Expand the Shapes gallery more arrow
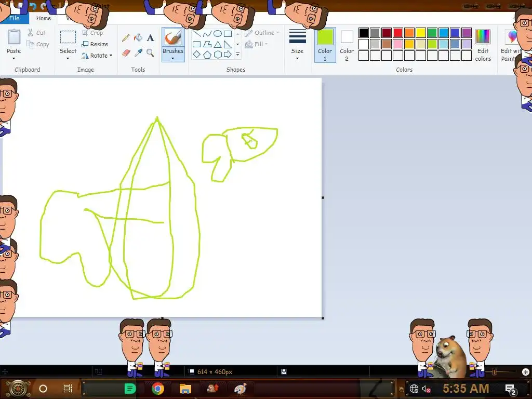The height and width of the screenshot is (399, 532). pyautogui.click(x=238, y=54)
